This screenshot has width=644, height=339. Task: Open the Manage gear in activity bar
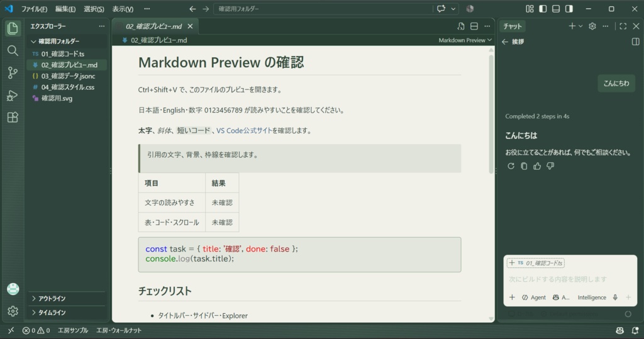13,311
